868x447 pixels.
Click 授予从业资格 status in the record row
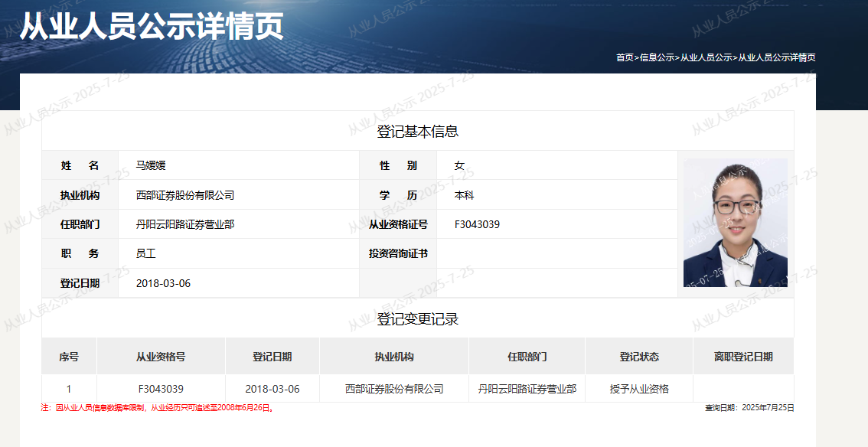(x=639, y=389)
